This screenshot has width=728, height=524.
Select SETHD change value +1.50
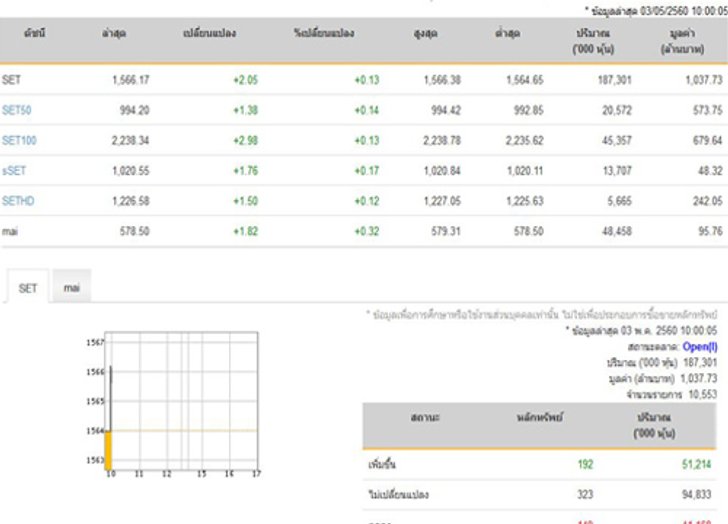245,201
